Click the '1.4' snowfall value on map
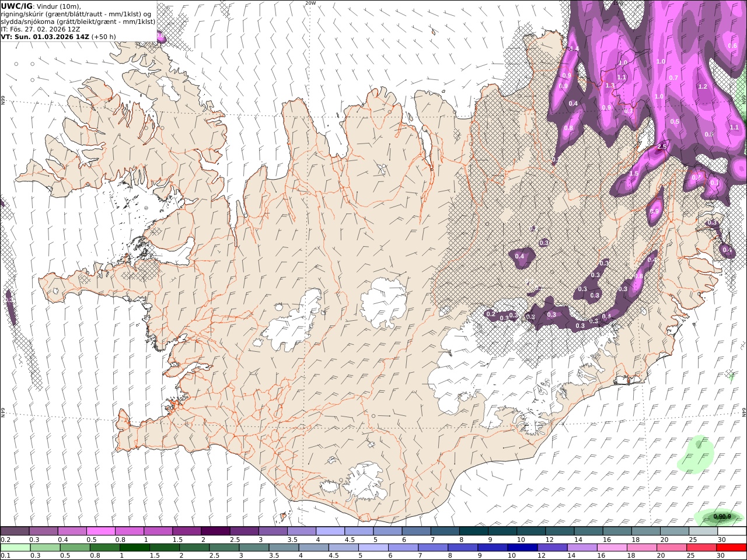 [574, 48]
